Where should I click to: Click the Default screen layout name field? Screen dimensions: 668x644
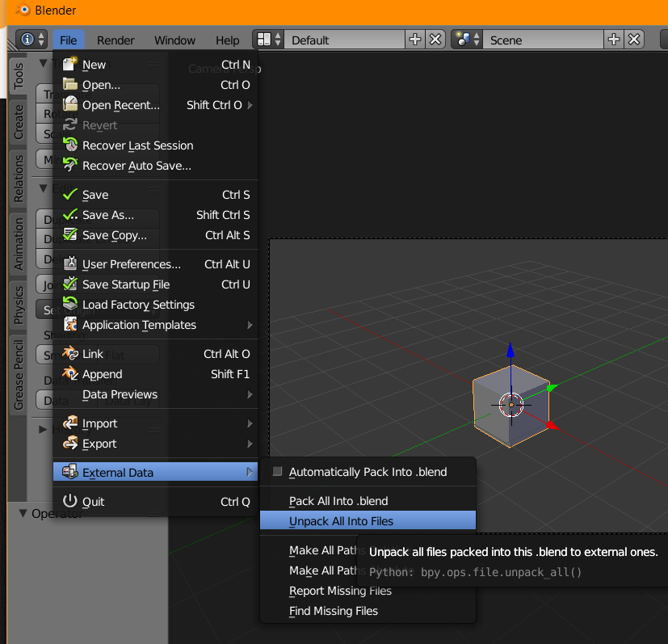[344, 40]
